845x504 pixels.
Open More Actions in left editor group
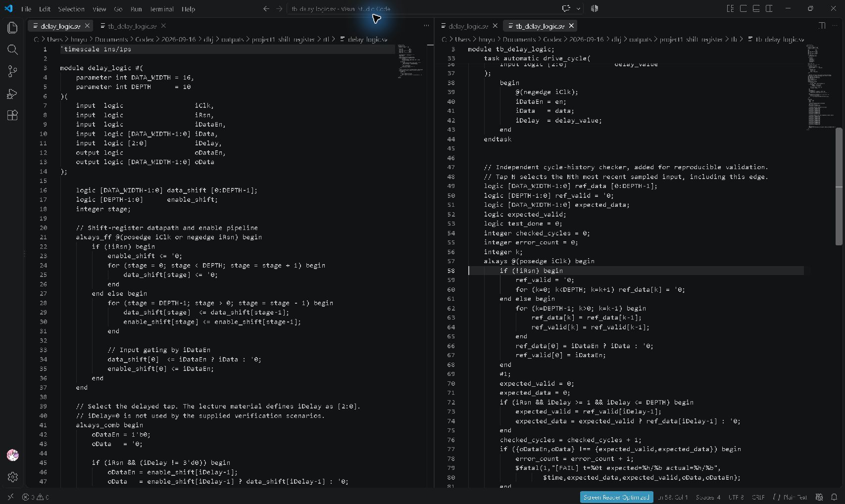click(x=426, y=26)
